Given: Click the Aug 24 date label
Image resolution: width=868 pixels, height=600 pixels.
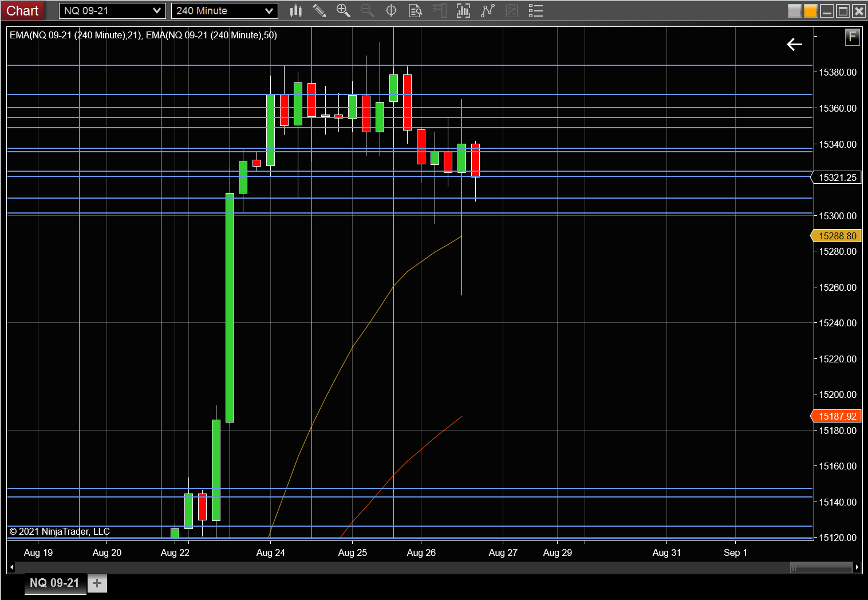Looking at the screenshot, I should 271,552.
